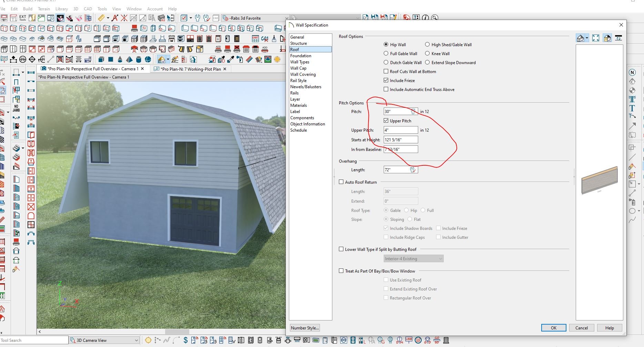Open the Rabs 3d Favorite dropdown
Image resolution: width=644 pixels, height=347 pixels.
(x=286, y=18)
